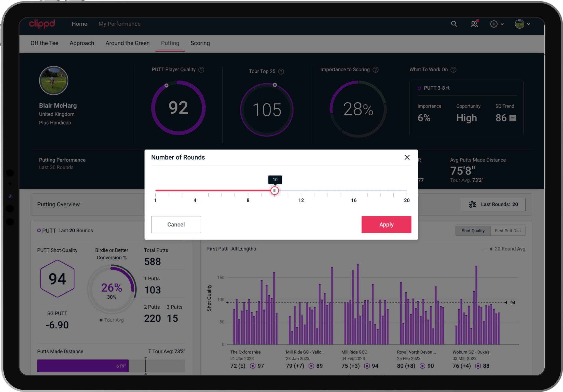
Task: Select the Shot Quality chart toggle
Action: pos(473,231)
